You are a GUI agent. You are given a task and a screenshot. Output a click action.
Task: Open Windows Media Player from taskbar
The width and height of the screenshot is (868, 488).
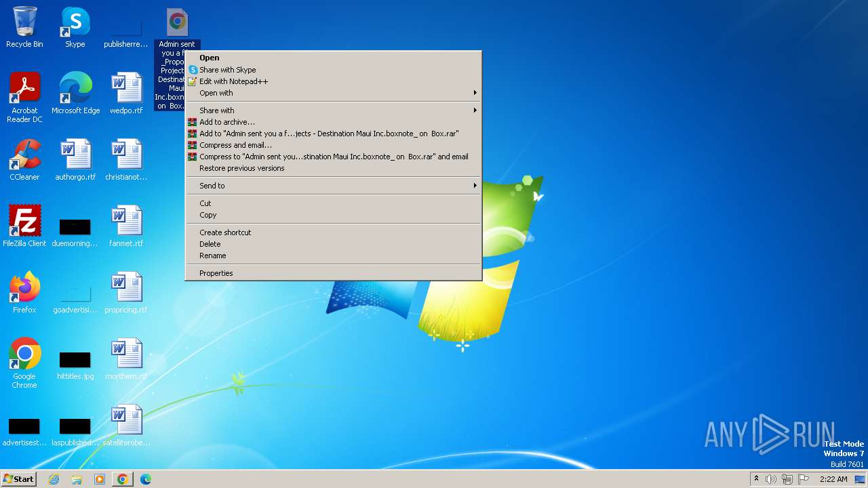click(x=100, y=479)
